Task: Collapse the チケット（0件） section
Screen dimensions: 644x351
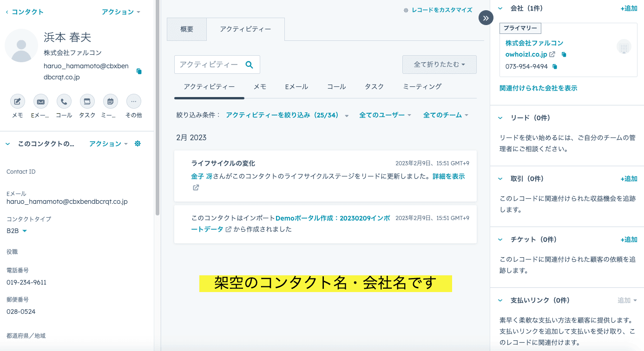Action: click(x=500, y=240)
